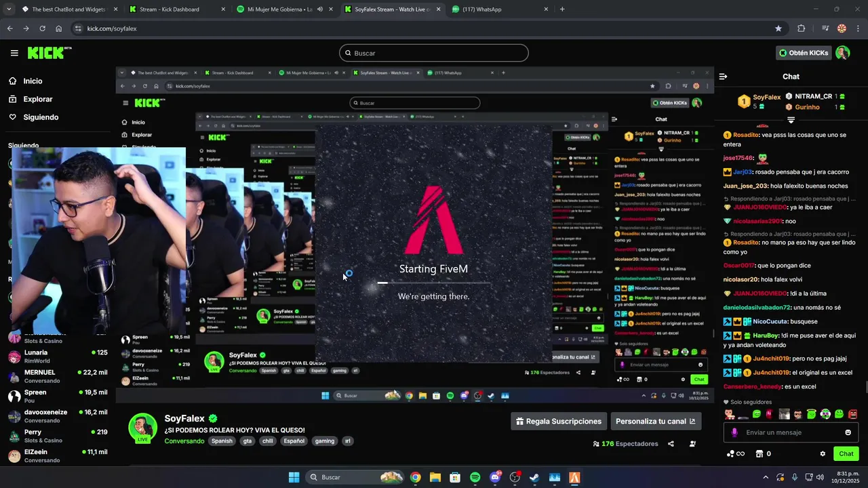Viewport: 868px width, 488px height.
Task: Open Spreen channel in sidebar
Action: (x=58, y=396)
